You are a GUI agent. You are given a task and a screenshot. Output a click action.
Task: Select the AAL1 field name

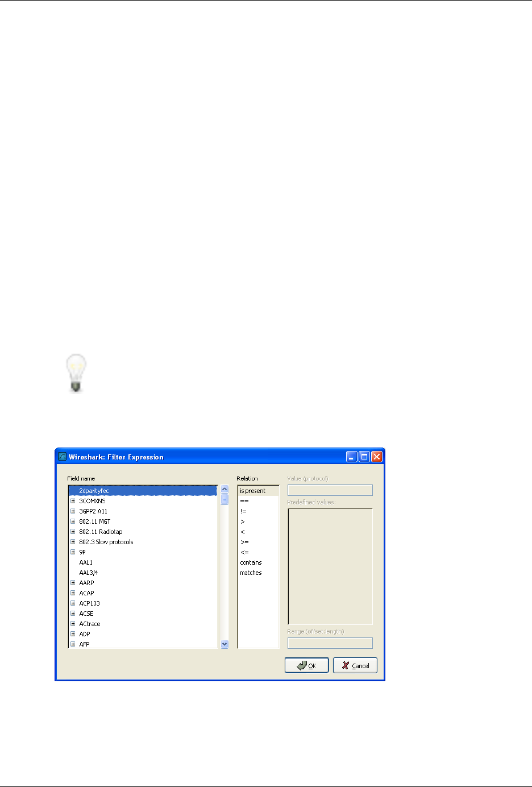tap(86, 562)
